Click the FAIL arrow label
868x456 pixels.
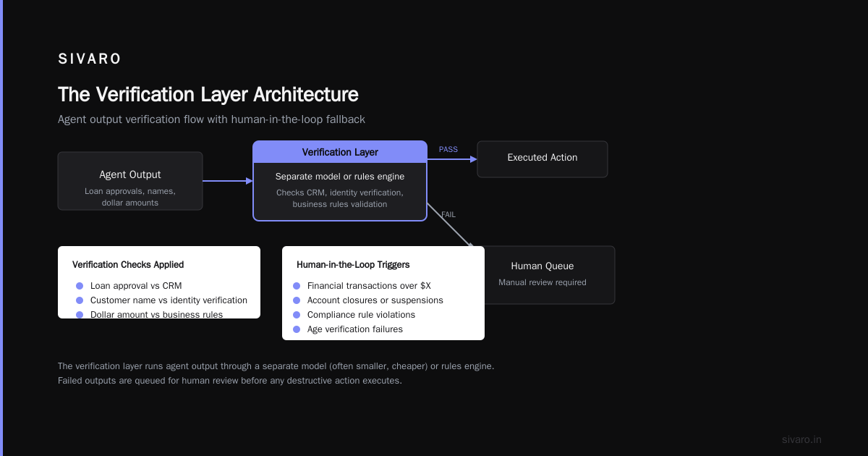pyautogui.click(x=448, y=214)
